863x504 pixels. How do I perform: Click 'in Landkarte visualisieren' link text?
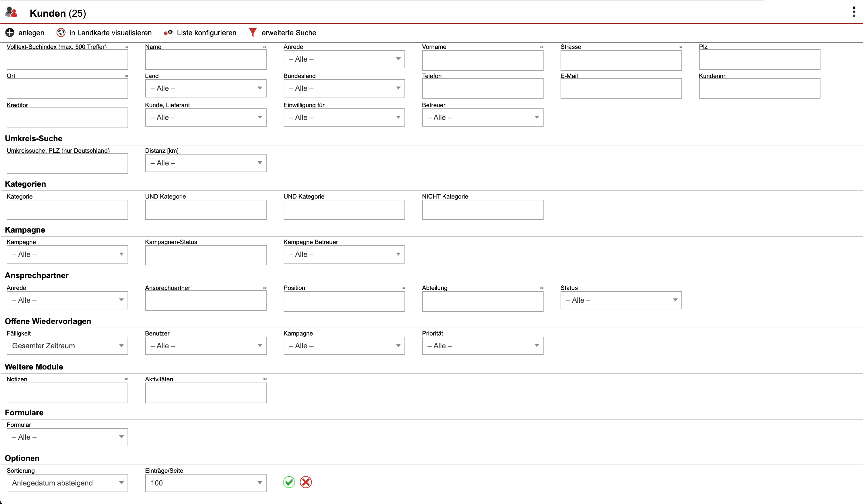110,32
